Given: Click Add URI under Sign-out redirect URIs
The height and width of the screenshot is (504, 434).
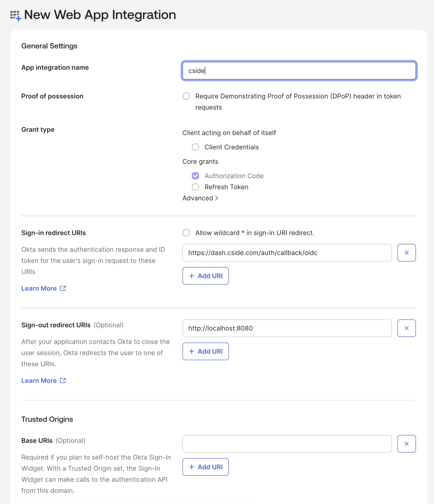Looking at the screenshot, I should click(x=205, y=351).
